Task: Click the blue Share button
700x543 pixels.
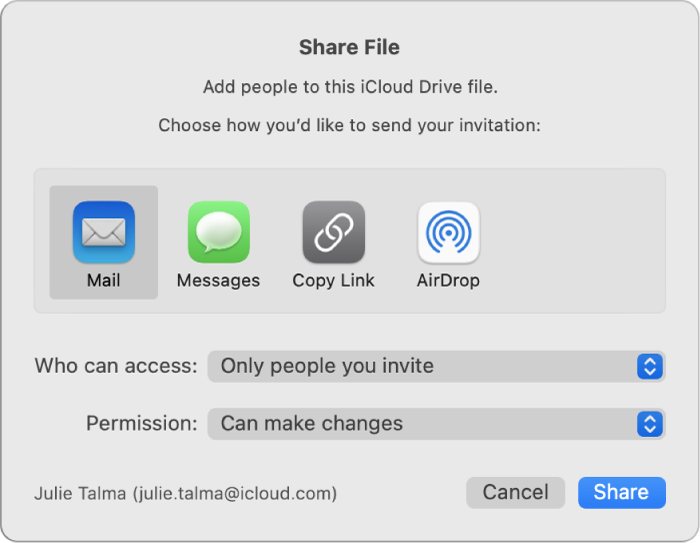Action: click(622, 493)
